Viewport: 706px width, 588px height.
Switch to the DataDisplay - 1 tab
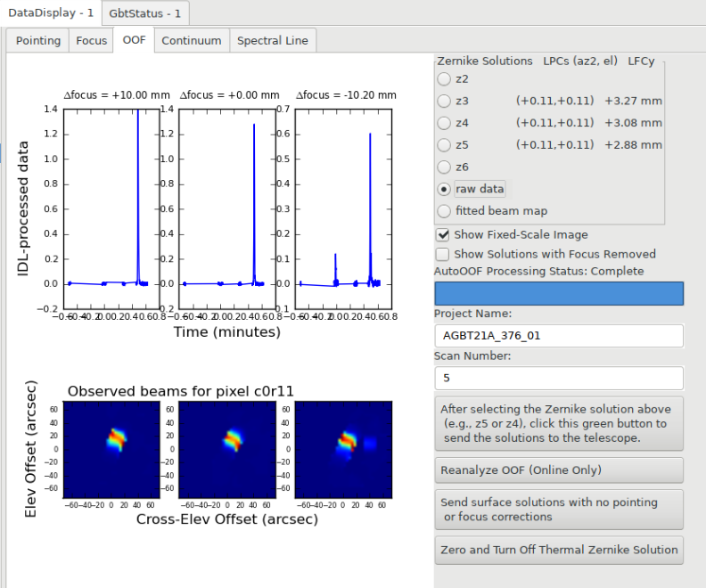(x=51, y=12)
